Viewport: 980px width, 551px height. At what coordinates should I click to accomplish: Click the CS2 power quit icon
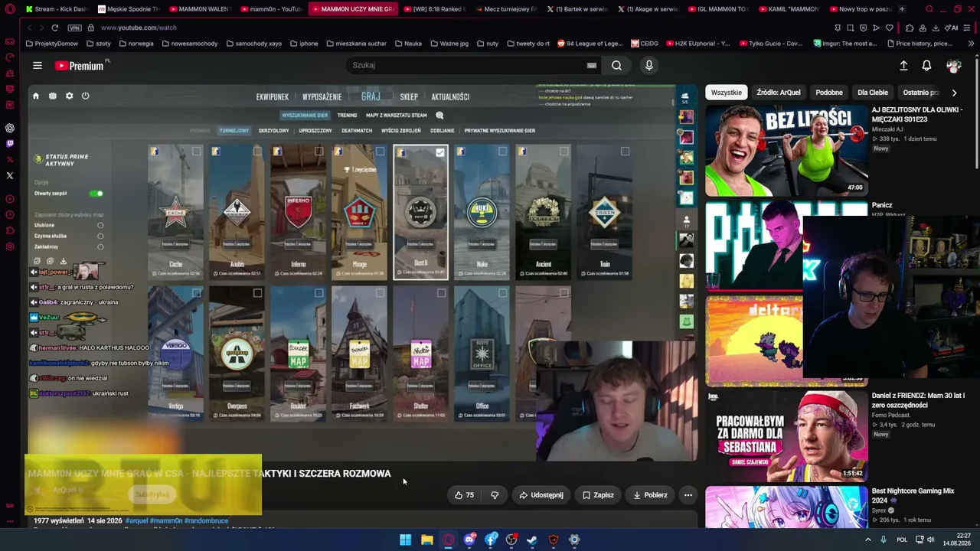coord(85,96)
